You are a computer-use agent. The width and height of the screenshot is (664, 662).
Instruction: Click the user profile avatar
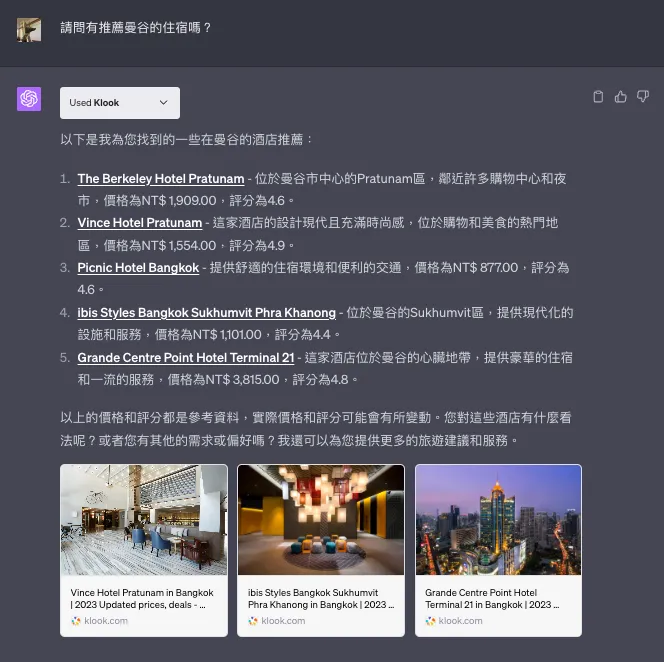[x=29, y=30]
